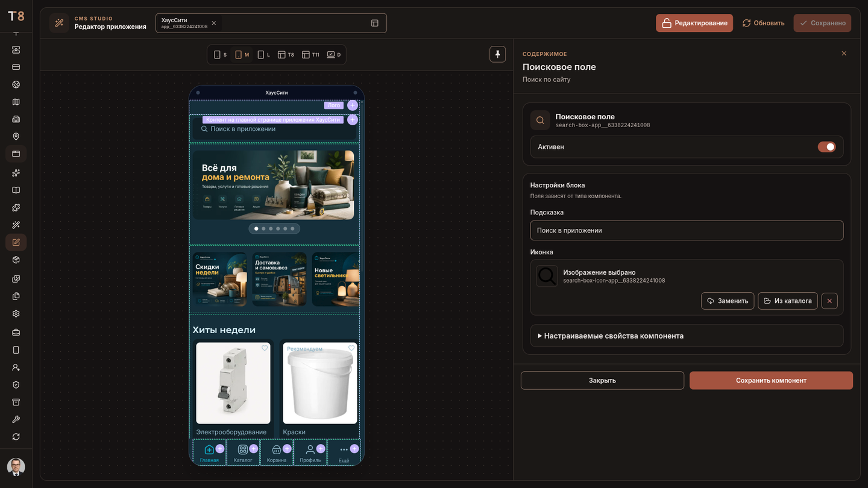Click the puzzle piece icon in sidebar
This screenshot has height=488, width=868.
click(16, 208)
